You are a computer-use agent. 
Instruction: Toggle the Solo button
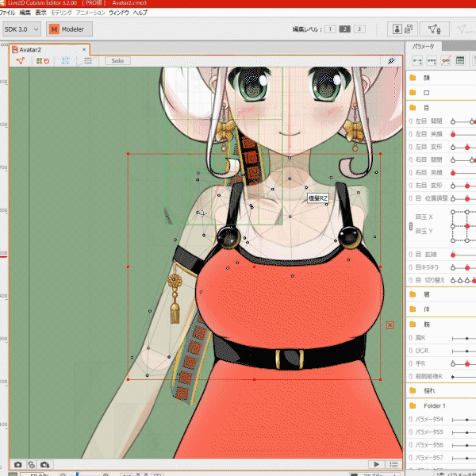pyautogui.click(x=117, y=61)
